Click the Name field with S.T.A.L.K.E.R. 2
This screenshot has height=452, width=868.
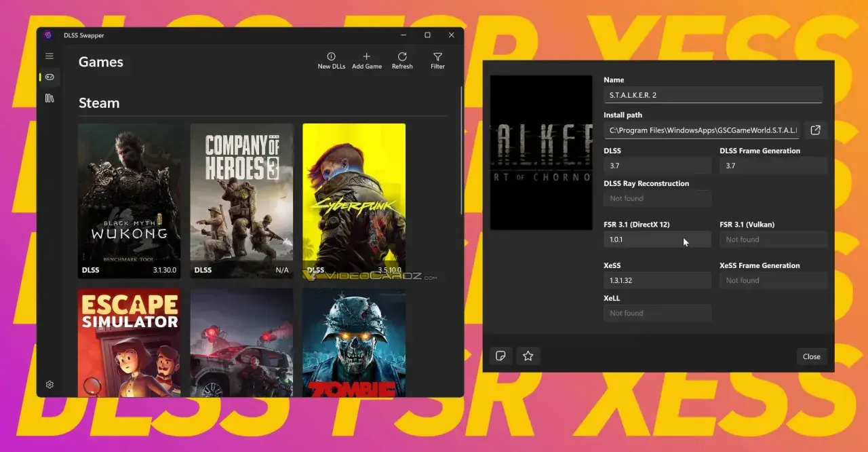tap(713, 95)
